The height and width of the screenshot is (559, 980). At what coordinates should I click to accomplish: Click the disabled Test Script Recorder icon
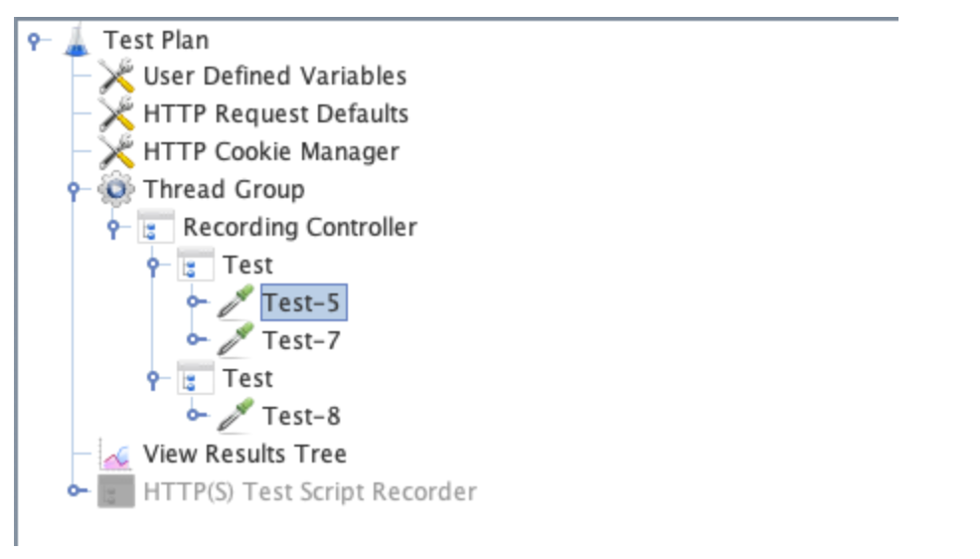[116, 491]
